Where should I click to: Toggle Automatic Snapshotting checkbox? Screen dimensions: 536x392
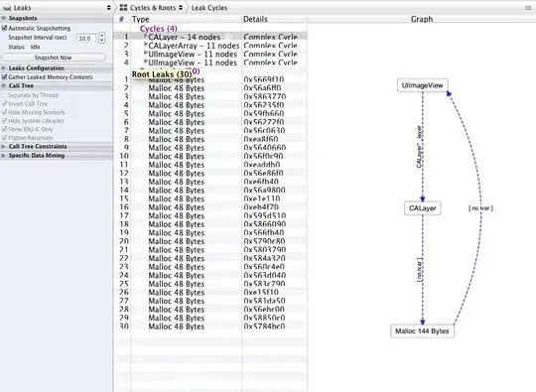(x=4, y=28)
